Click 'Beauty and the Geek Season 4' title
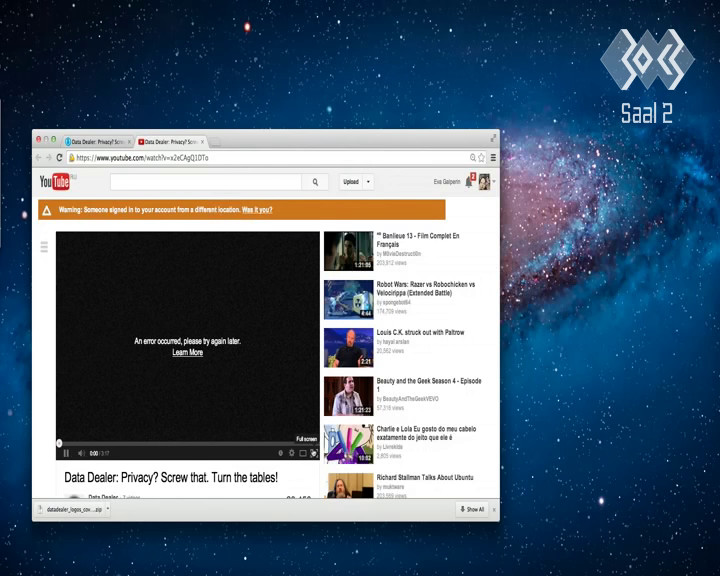 point(429,385)
